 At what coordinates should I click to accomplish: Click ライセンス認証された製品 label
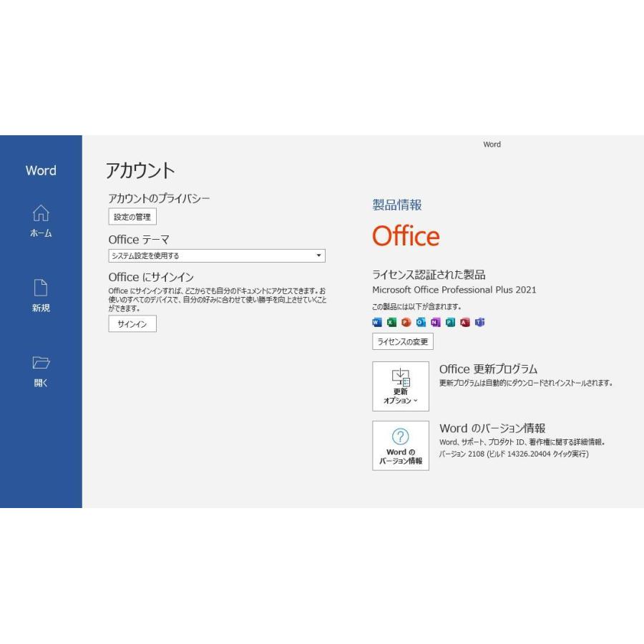429,274
